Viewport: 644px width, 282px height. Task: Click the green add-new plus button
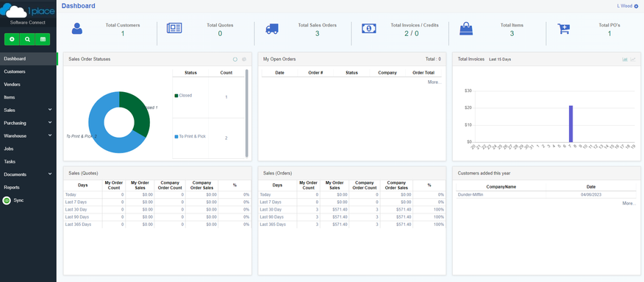pyautogui.click(x=12, y=40)
